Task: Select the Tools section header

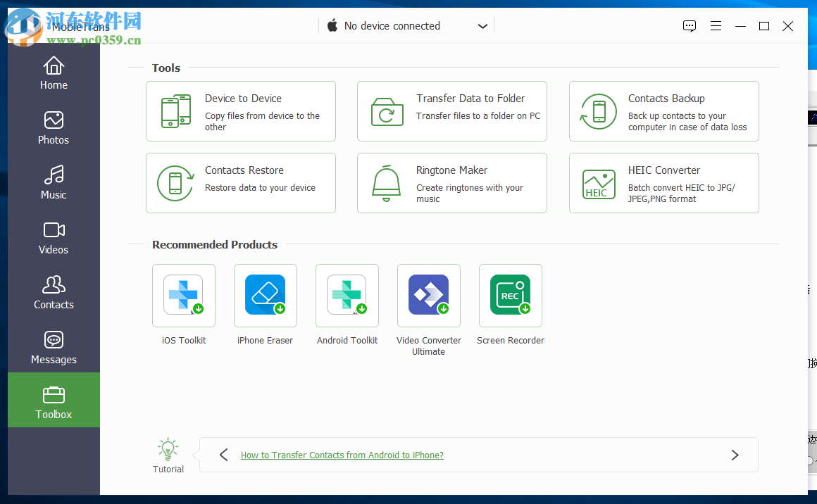Action: coord(166,68)
